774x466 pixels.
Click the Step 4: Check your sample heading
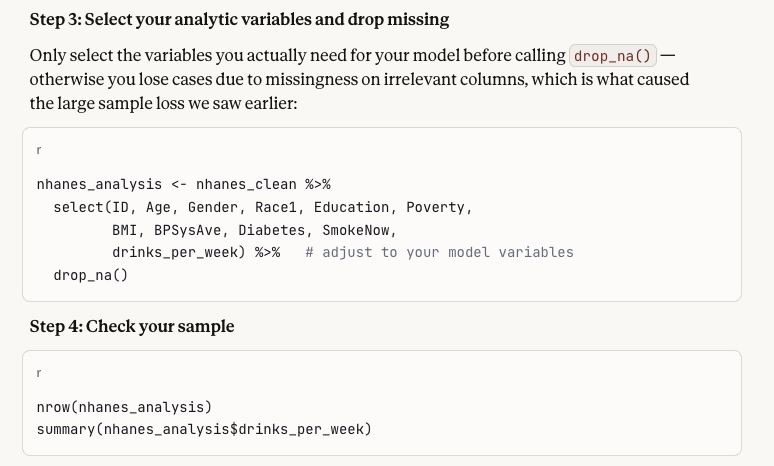131,326
